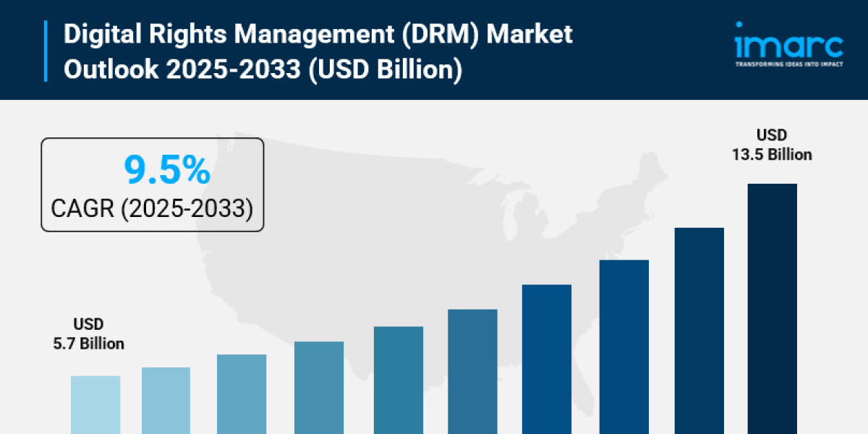Viewport: 868px width, 434px height.
Task: Click the 'Outlook 2025-2033 (USD Billion)' subtitle line
Action: tap(263, 71)
